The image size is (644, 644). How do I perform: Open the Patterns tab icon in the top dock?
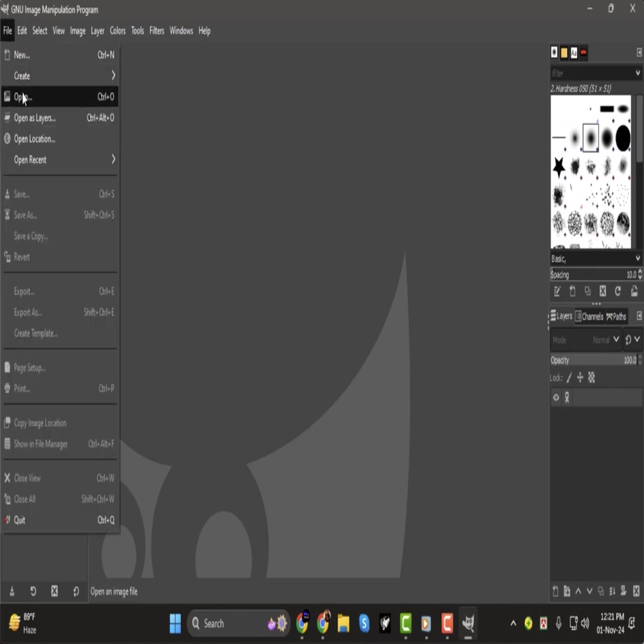564,53
